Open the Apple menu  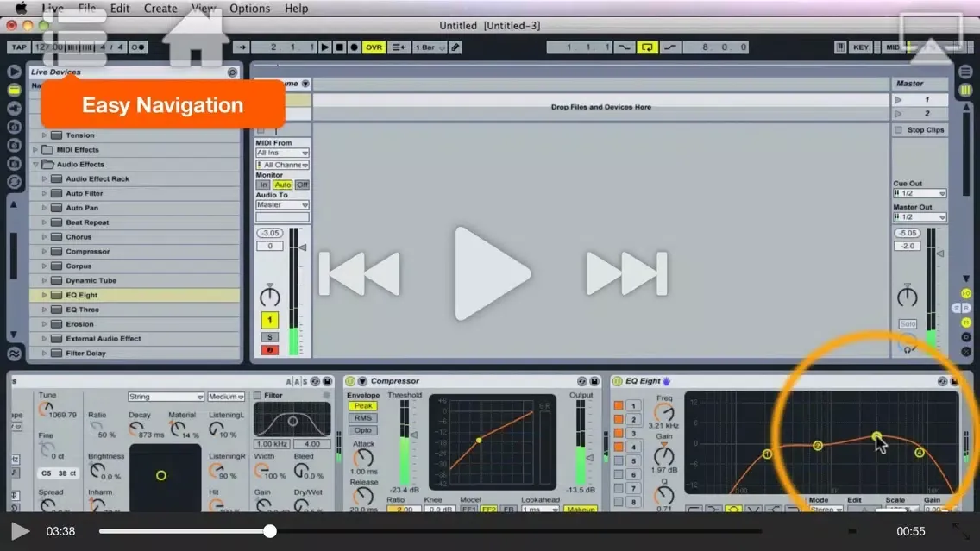21,8
